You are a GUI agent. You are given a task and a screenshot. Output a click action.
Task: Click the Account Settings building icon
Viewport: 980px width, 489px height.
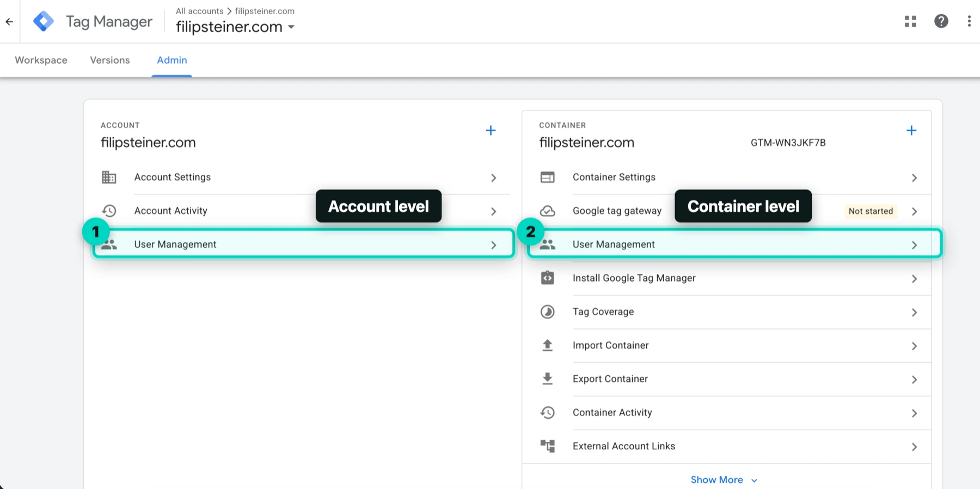click(x=109, y=178)
